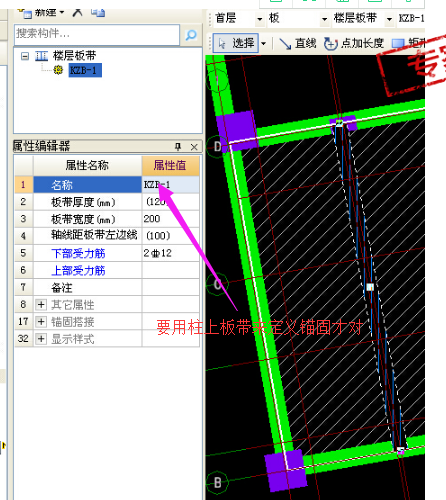Open the 楼层板带 component type dropdown
Image resolution: width=446 pixels, height=500 pixels.
(389, 19)
